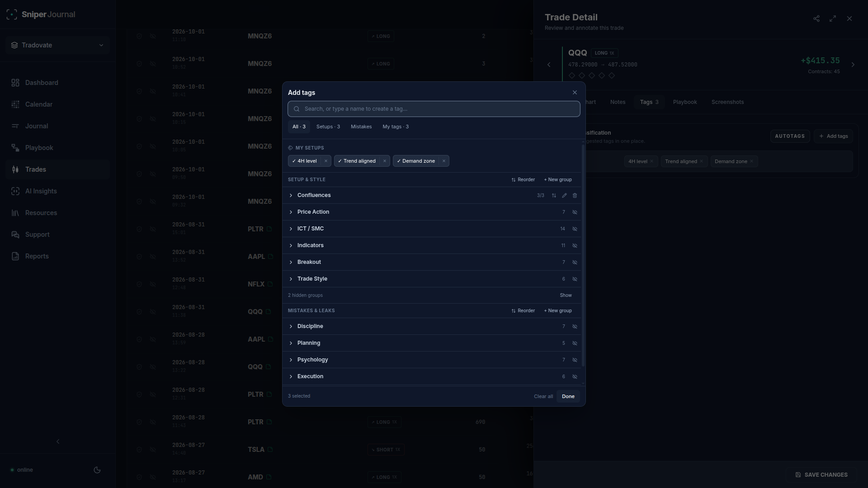Click the Done button

pyautogui.click(x=568, y=396)
